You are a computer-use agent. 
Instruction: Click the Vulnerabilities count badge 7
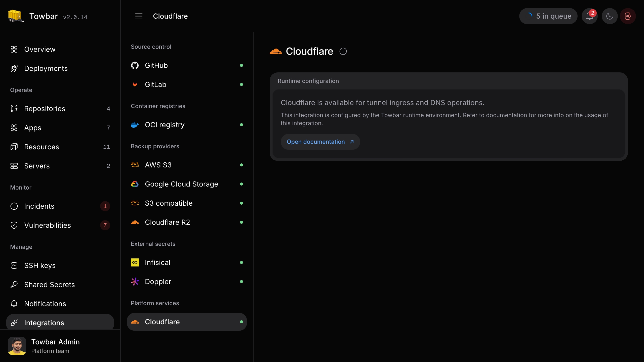[105, 225]
